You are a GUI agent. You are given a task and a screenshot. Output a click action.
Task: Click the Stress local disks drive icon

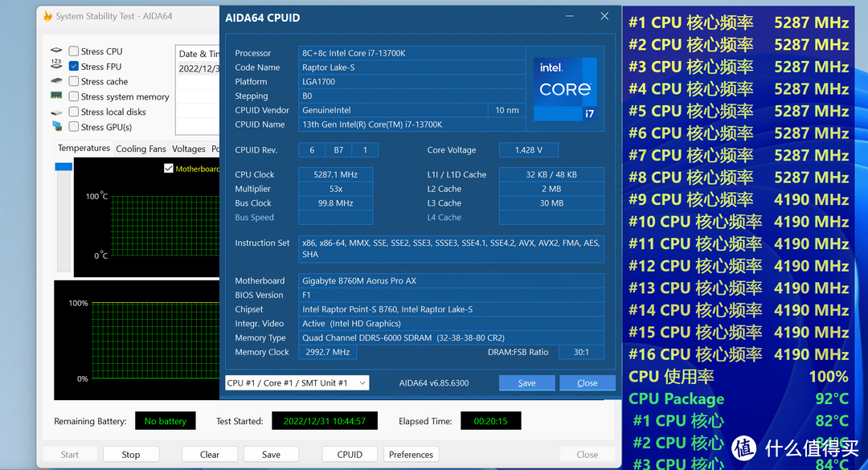56,112
